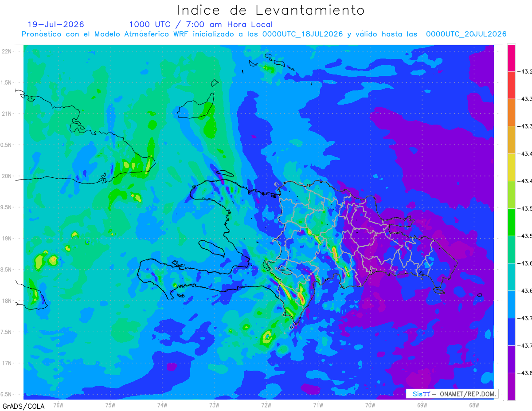This screenshot has width=532, height=411.
Task: Click the '19N' latitude label
Action: click(x=8, y=239)
